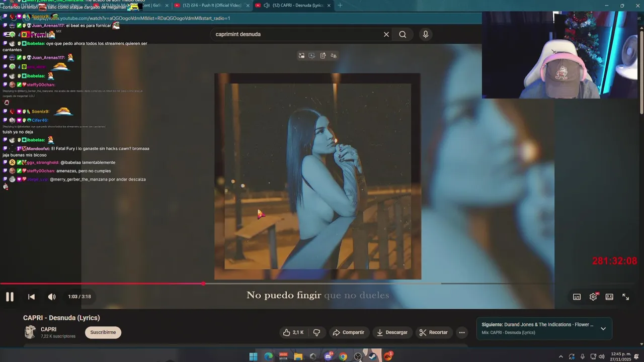Open a new browser tab with plus
644x362 pixels.
pos(340,5)
